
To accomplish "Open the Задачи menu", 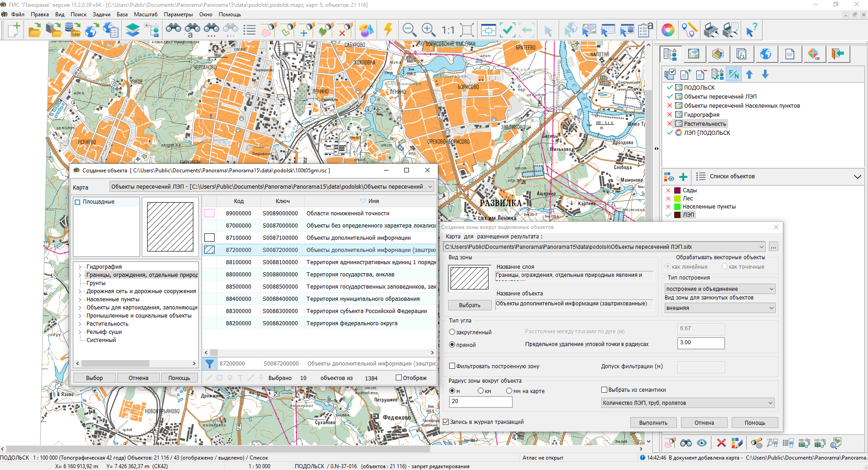I will coord(101,14).
